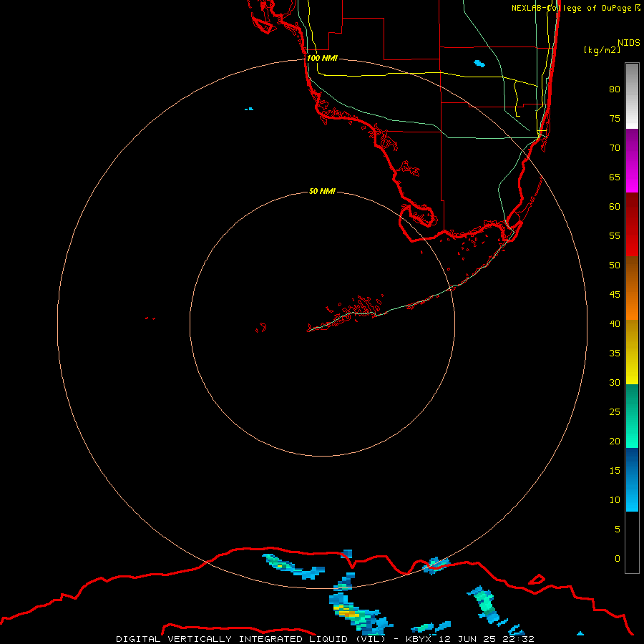Image resolution: width=644 pixels, height=644 pixels.
Task: Select the 45 value on the color scale
Action: [615, 295]
